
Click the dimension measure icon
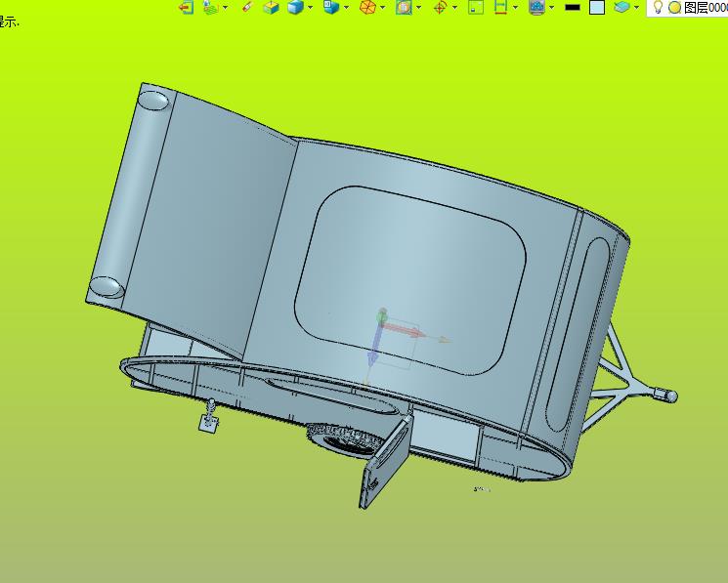click(500, 8)
